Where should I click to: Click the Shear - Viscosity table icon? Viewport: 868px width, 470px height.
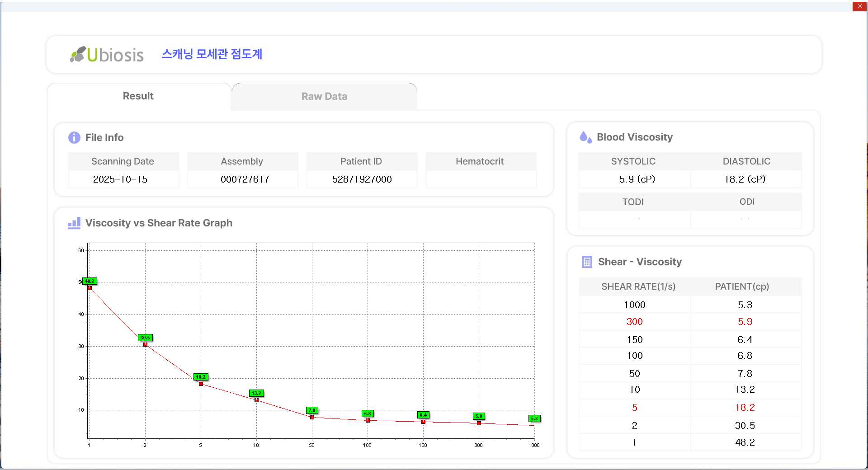pyautogui.click(x=587, y=262)
